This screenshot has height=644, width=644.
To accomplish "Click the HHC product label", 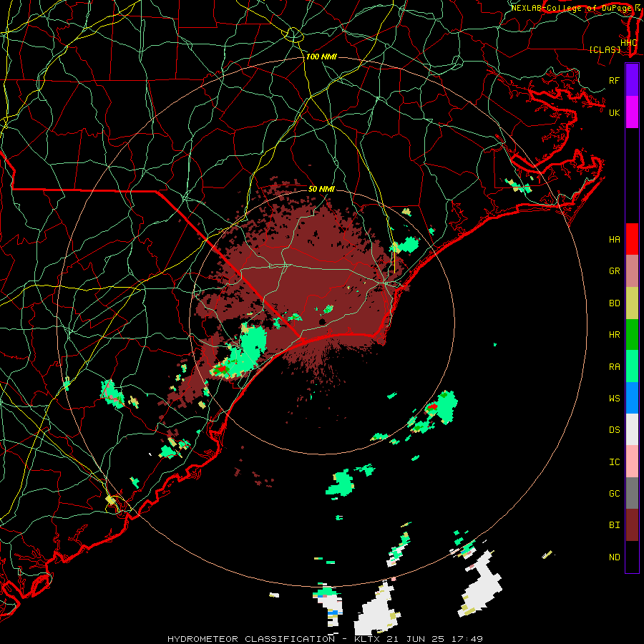I will click(628, 43).
